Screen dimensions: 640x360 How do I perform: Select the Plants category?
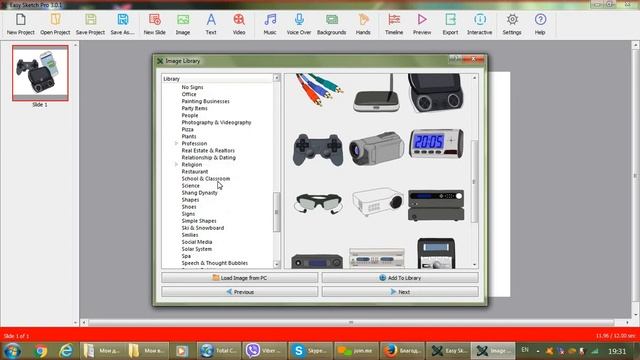point(189,136)
